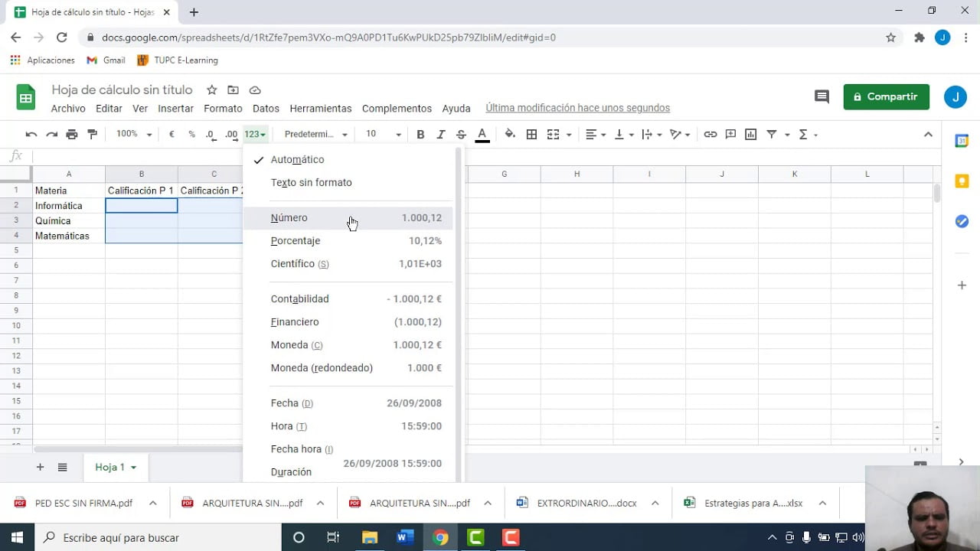Open Word from the taskbar
The width and height of the screenshot is (980, 551).
[405, 537]
